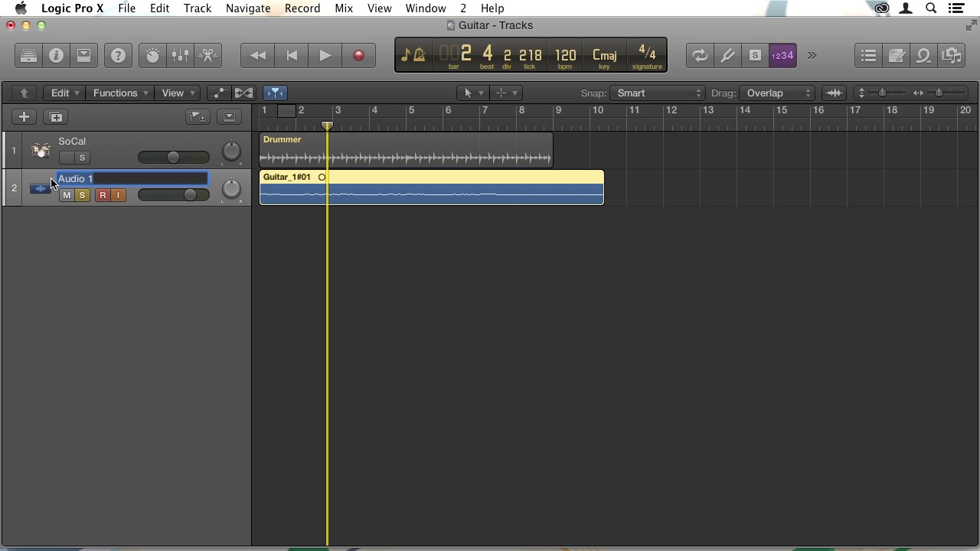
Task: Open the Tuner fork icon
Action: click(727, 56)
